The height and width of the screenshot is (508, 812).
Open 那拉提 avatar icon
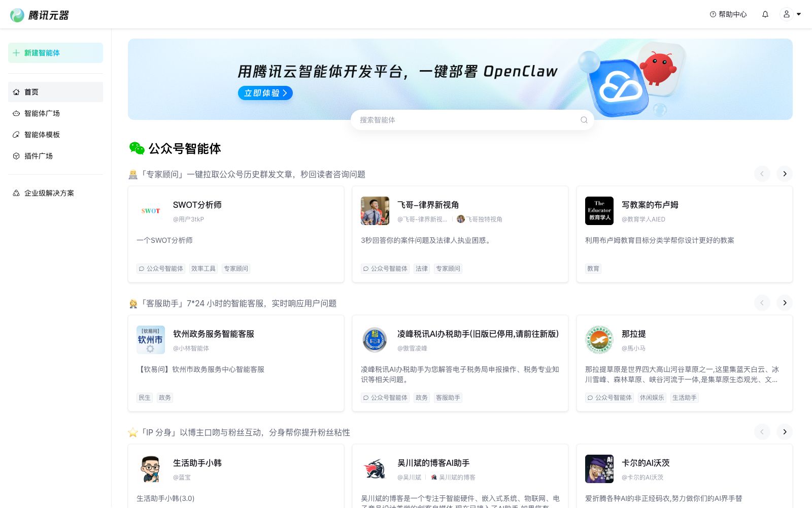pyautogui.click(x=599, y=340)
